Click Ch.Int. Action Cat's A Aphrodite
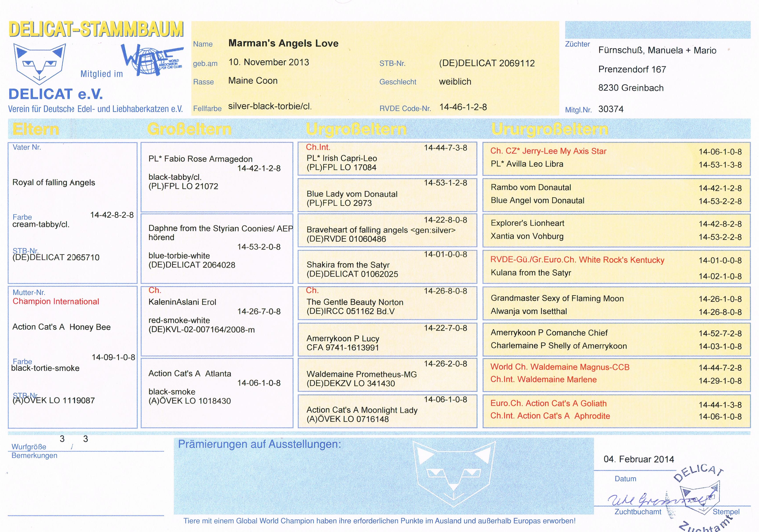The image size is (759, 532). [x=550, y=416]
